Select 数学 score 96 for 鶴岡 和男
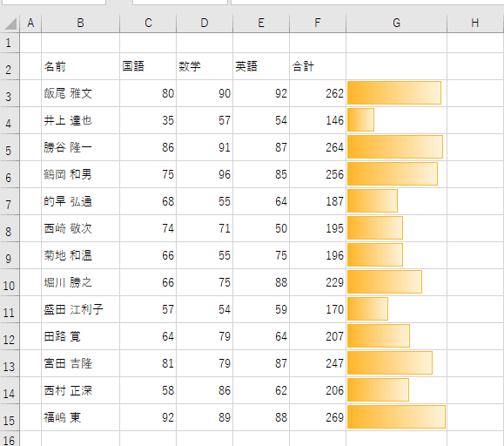This screenshot has height=446, width=504. 205,174
